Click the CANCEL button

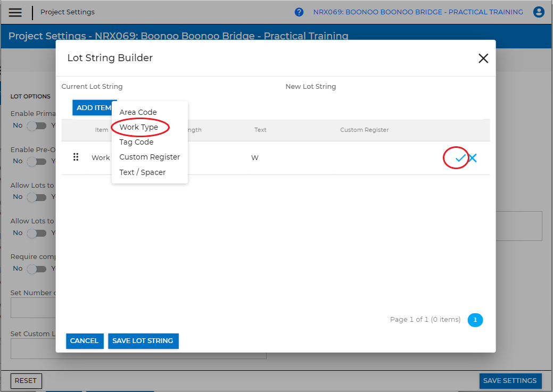[x=84, y=341]
